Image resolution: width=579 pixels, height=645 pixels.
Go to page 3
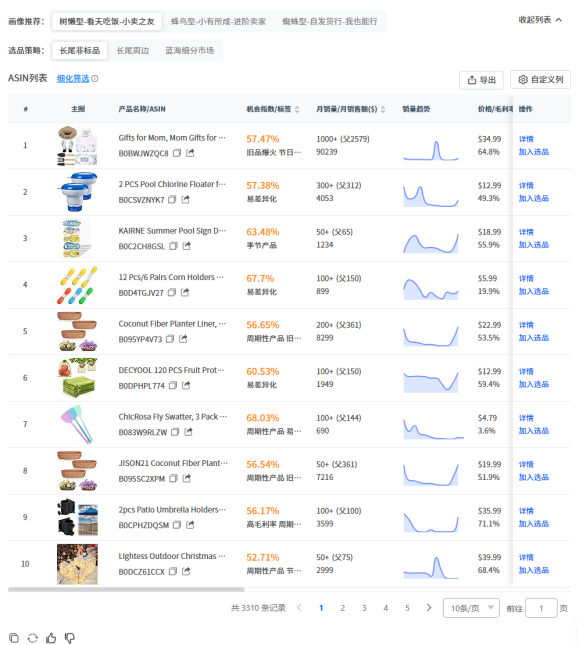(364, 608)
